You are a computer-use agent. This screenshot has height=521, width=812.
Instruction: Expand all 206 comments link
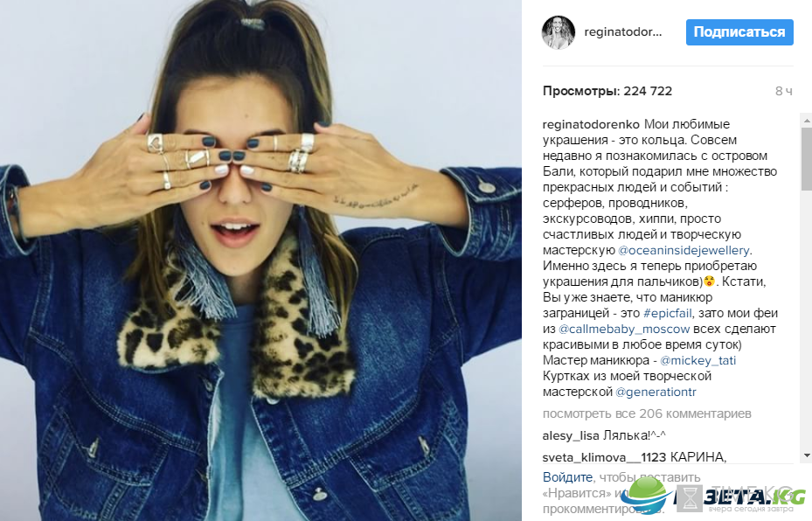tap(647, 413)
